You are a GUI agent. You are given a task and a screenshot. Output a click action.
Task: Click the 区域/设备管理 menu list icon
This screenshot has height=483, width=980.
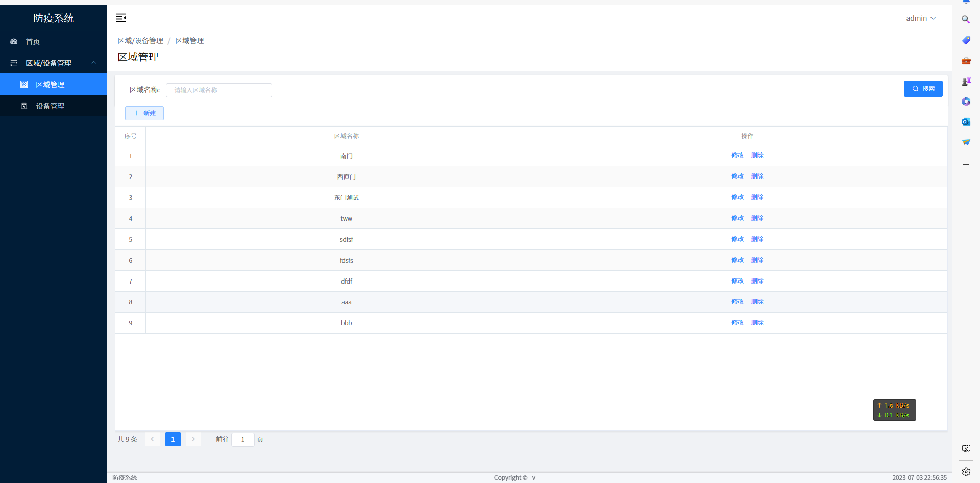(14, 63)
